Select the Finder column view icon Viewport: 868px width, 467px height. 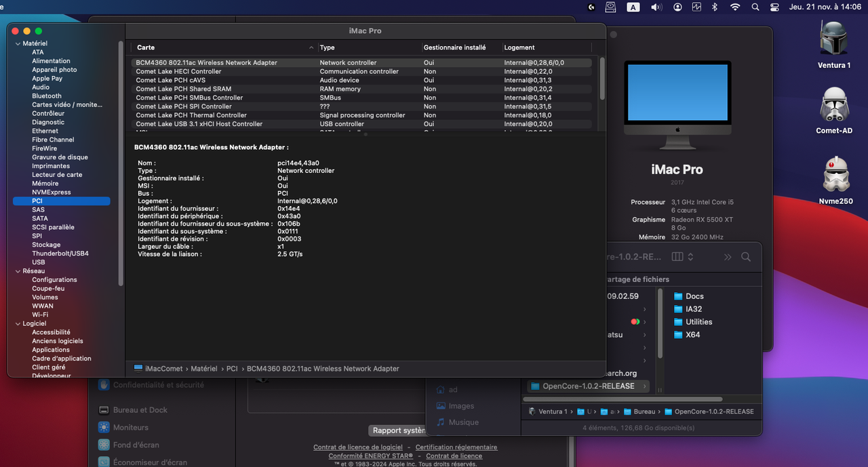(x=677, y=257)
